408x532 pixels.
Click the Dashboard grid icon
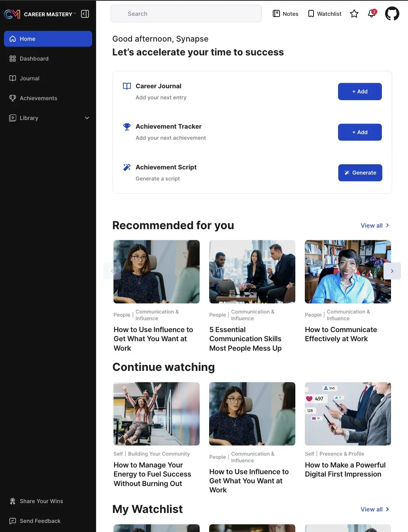[13, 59]
